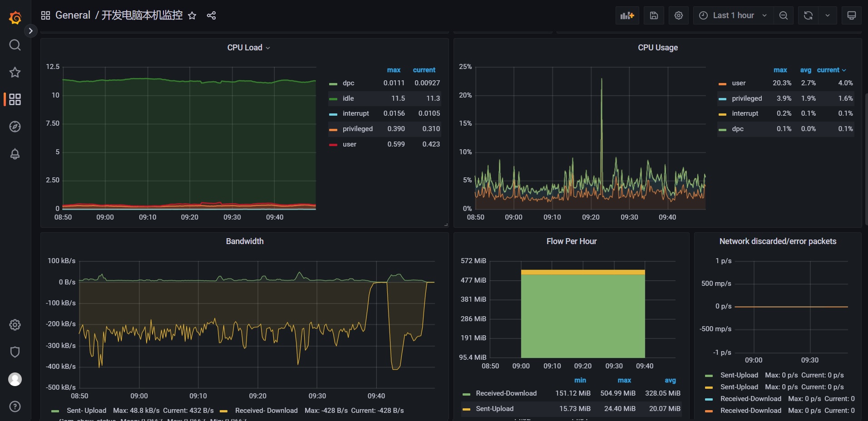Viewport: 868px width, 421px height.
Task: Save dashboard with the floppy disk icon
Action: tap(654, 15)
